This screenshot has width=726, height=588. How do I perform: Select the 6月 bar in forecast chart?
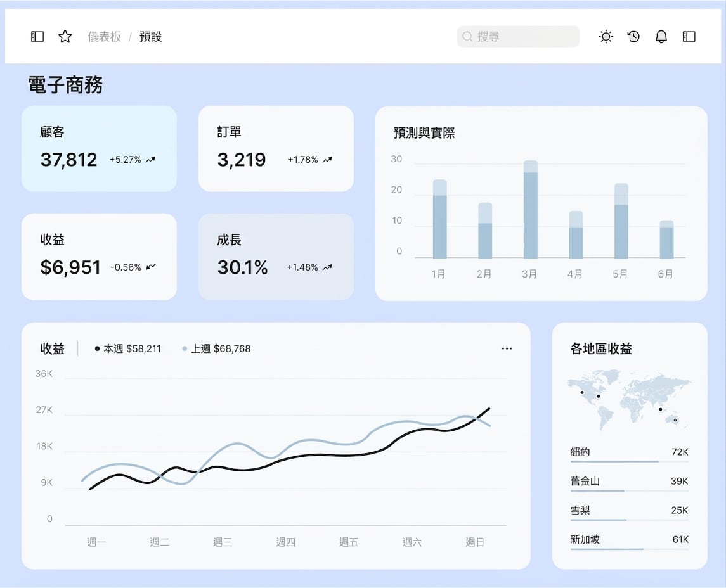[x=667, y=239]
